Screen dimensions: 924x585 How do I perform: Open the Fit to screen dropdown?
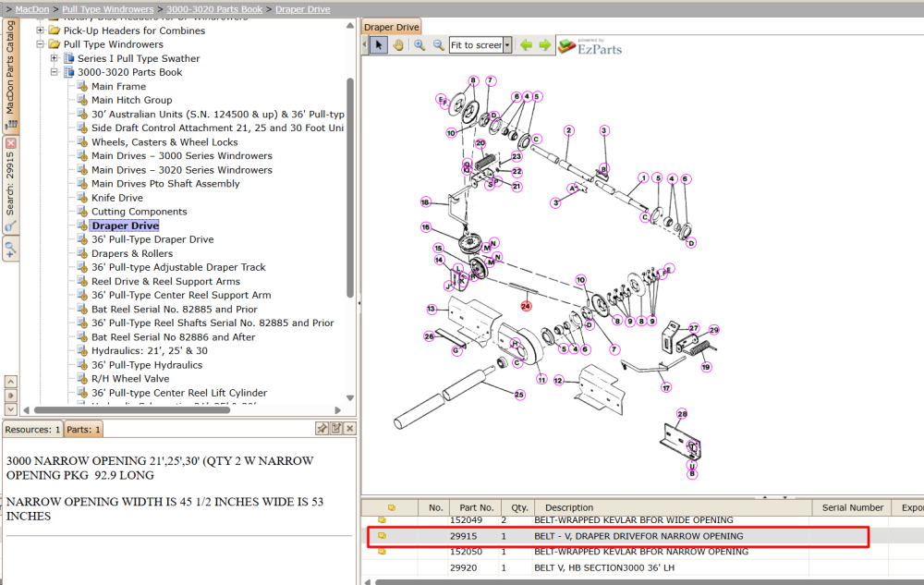click(506, 44)
